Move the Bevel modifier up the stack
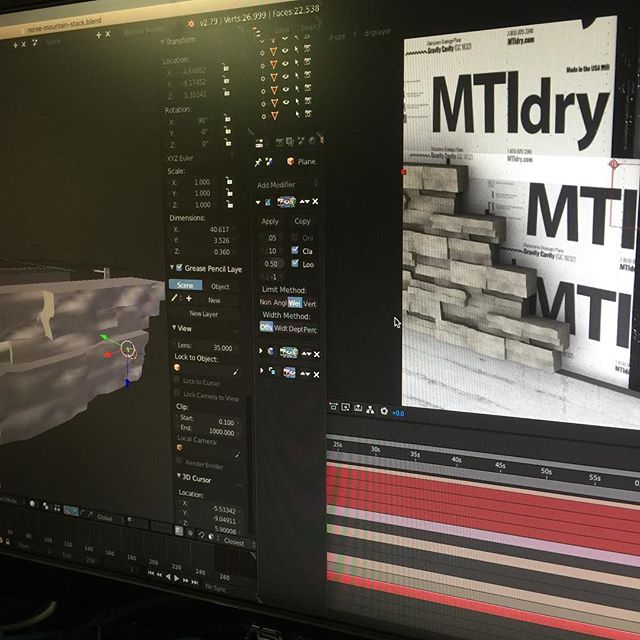Screen dimensions: 640x640 coord(302,201)
